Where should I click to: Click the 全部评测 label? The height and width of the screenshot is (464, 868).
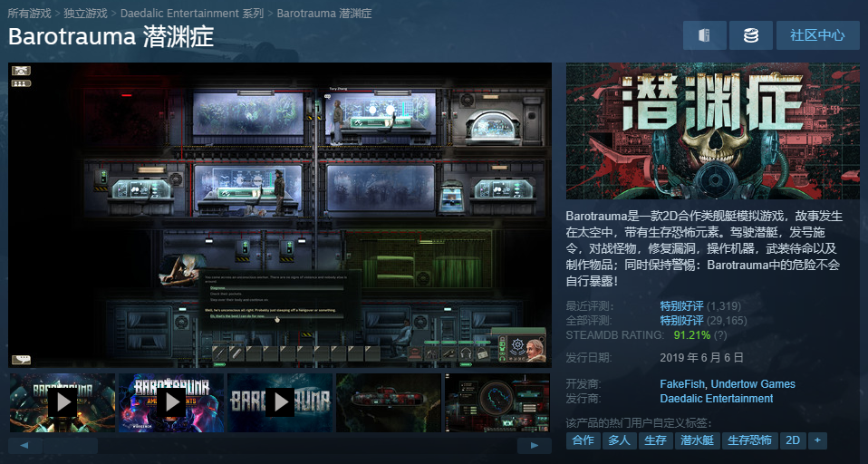(590, 321)
